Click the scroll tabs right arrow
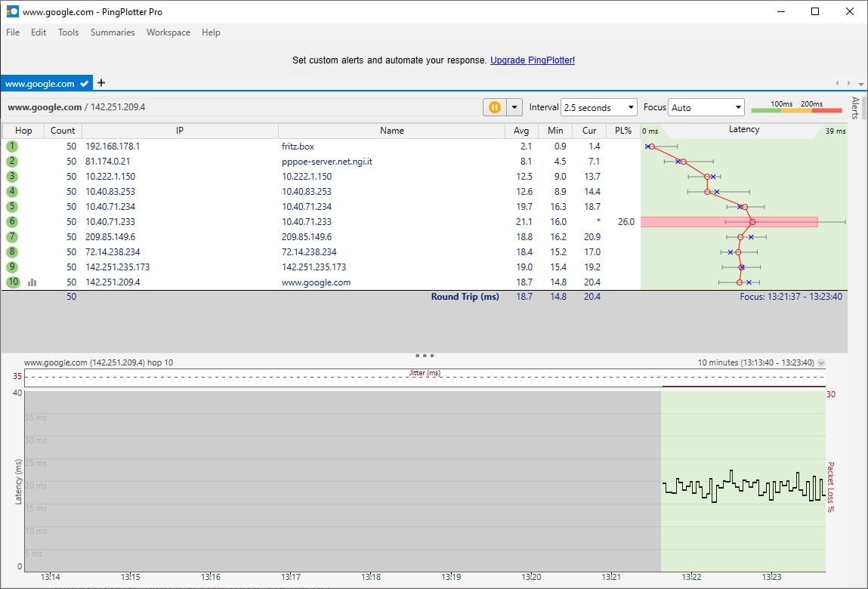 848,83
